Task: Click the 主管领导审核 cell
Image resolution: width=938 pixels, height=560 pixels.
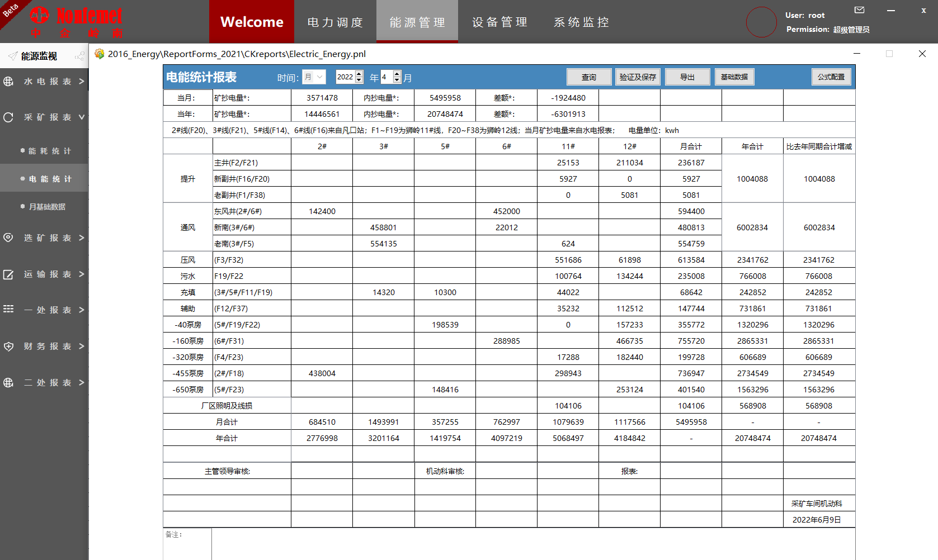Action: tap(227, 471)
